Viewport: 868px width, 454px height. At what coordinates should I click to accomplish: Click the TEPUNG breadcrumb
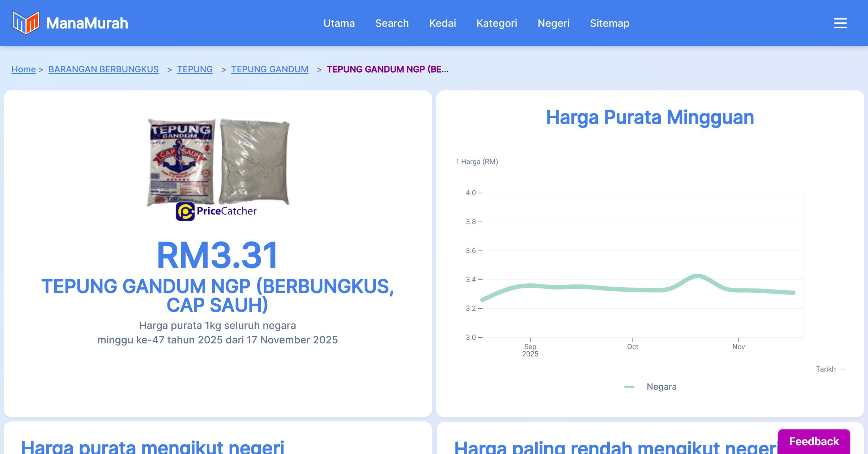click(x=195, y=69)
